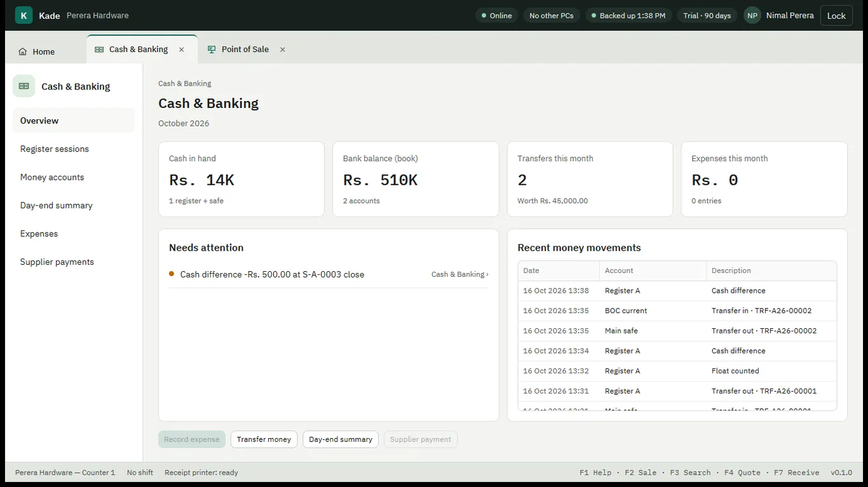Go to Money accounts section
868x487 pixels.
[x=74, y=177]
